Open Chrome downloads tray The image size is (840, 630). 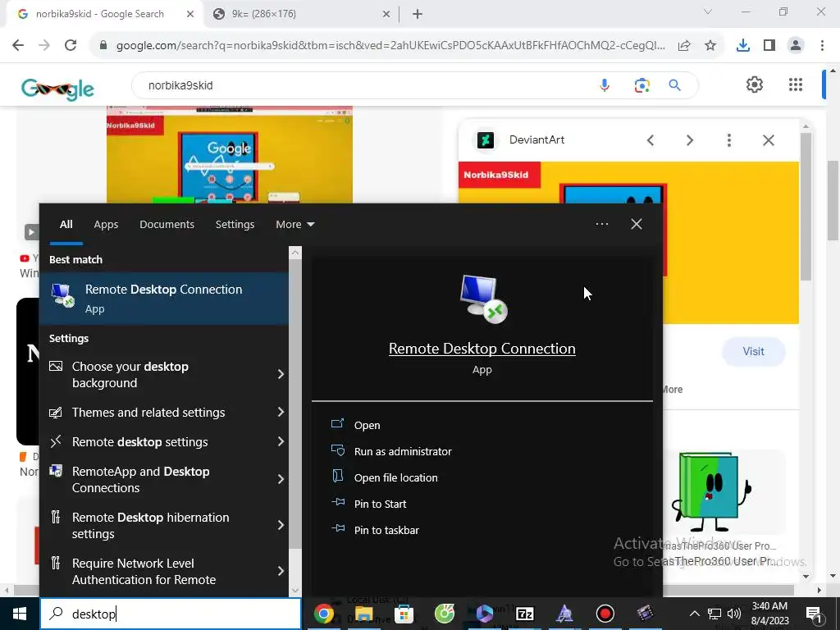743,46
